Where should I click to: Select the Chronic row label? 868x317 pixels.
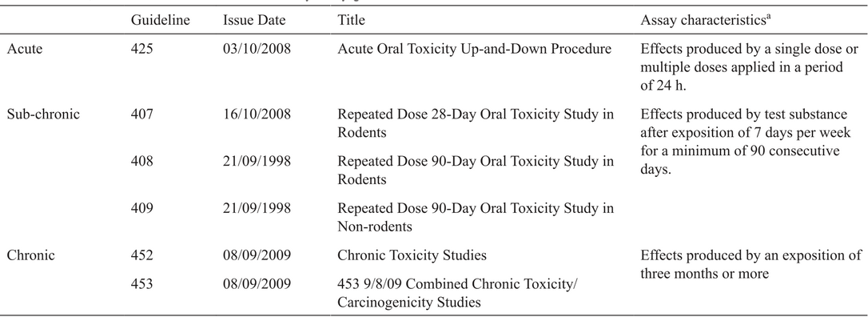click(31, 255)
